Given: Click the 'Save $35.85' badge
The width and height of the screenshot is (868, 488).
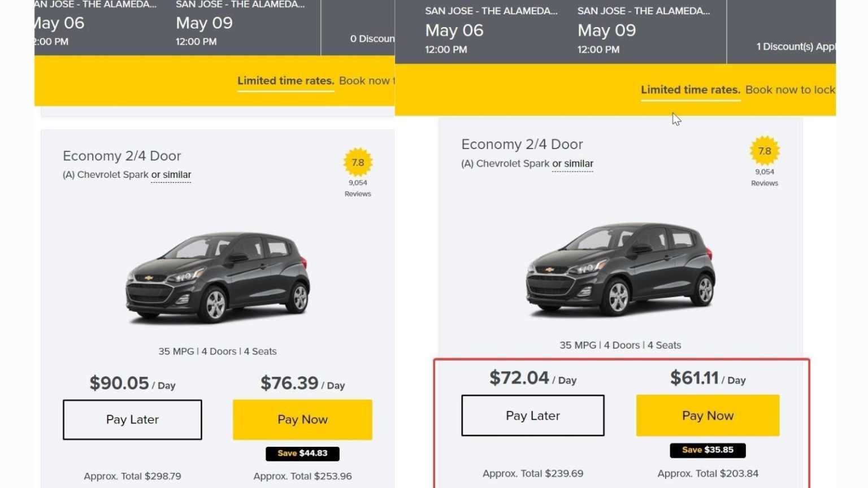Looking at the screenshot, I should (707, 450).
